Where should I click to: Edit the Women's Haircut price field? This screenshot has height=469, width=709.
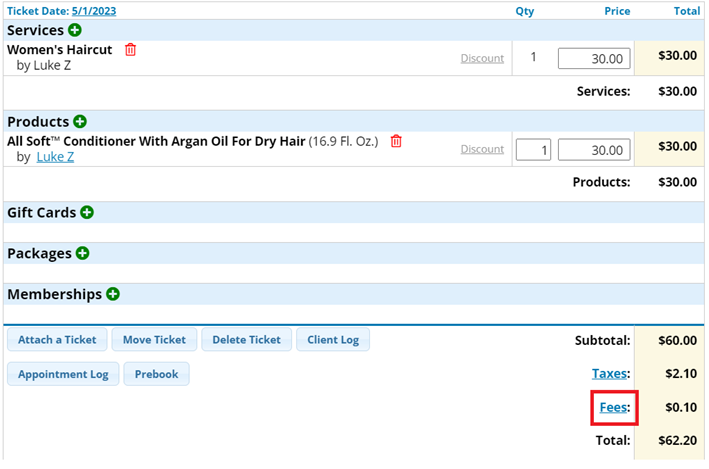click(594, 58)
